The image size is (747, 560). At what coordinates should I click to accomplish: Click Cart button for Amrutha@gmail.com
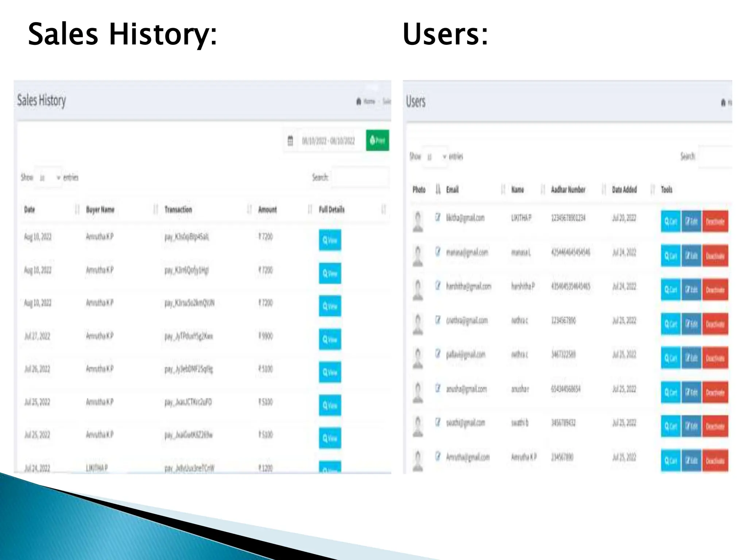tap(670, 460)
